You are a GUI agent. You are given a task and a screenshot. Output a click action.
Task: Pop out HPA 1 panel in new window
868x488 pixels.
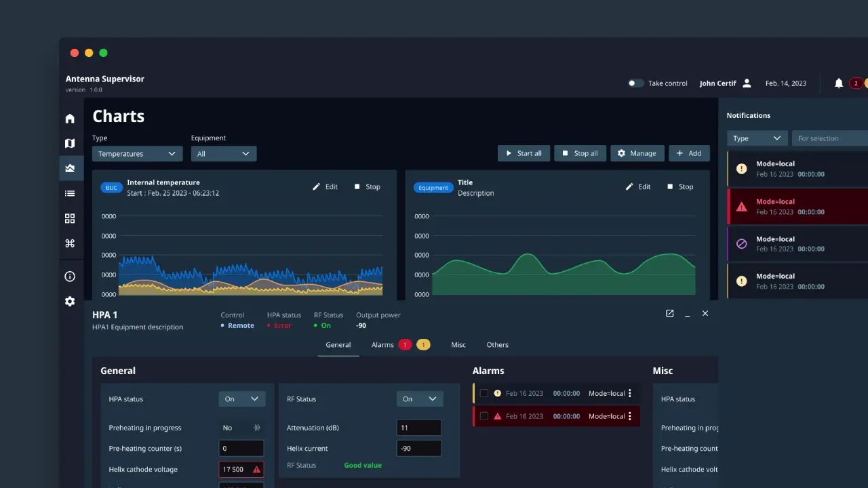(669, 314)
